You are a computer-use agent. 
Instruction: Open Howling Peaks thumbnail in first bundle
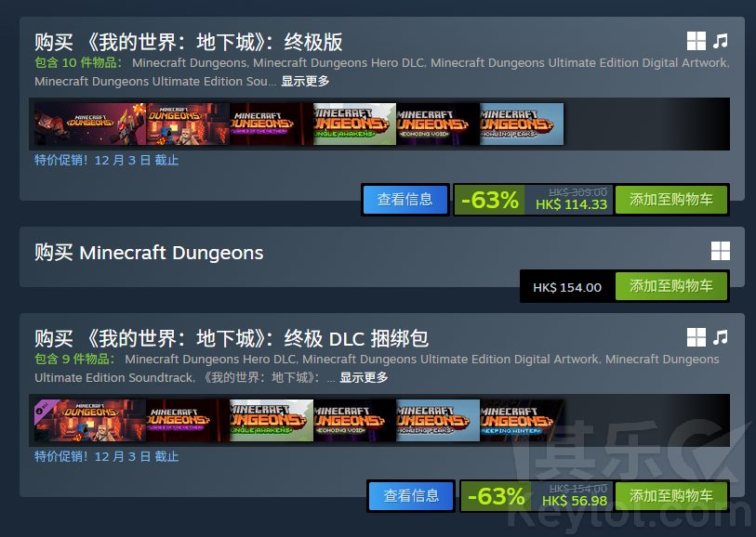coord(521,124)
